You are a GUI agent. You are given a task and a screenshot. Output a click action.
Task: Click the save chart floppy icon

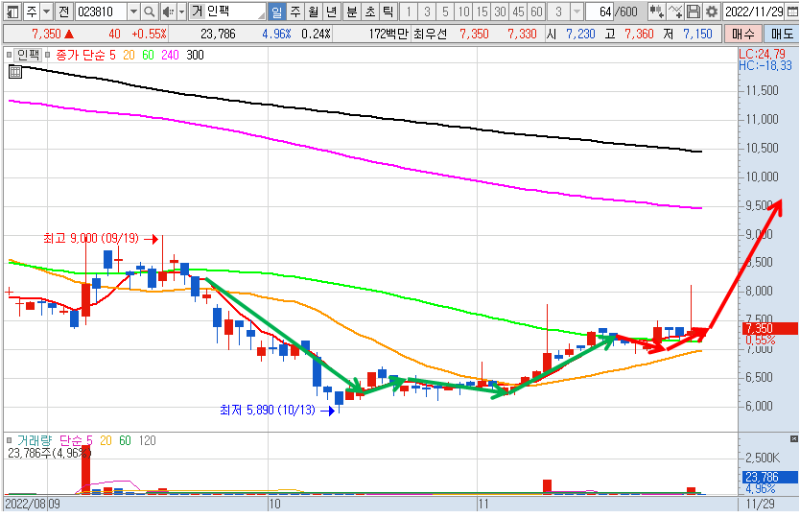(693, 11)
